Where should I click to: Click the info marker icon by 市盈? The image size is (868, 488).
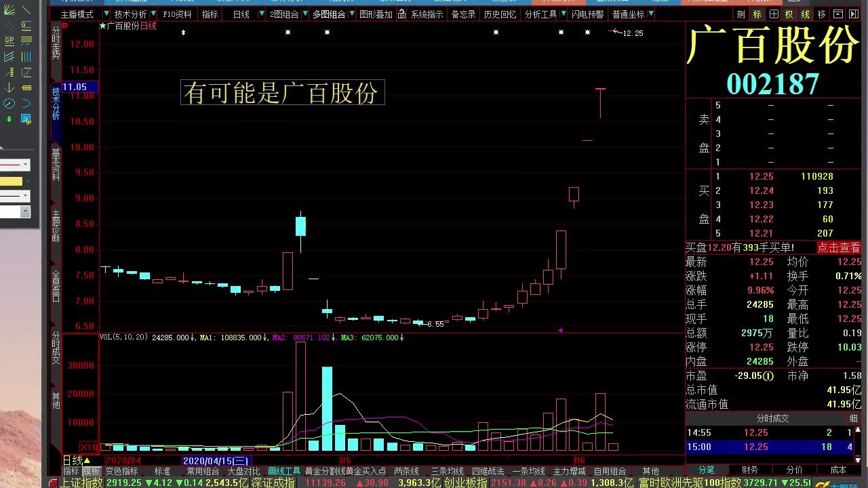(x=768, y=375)
